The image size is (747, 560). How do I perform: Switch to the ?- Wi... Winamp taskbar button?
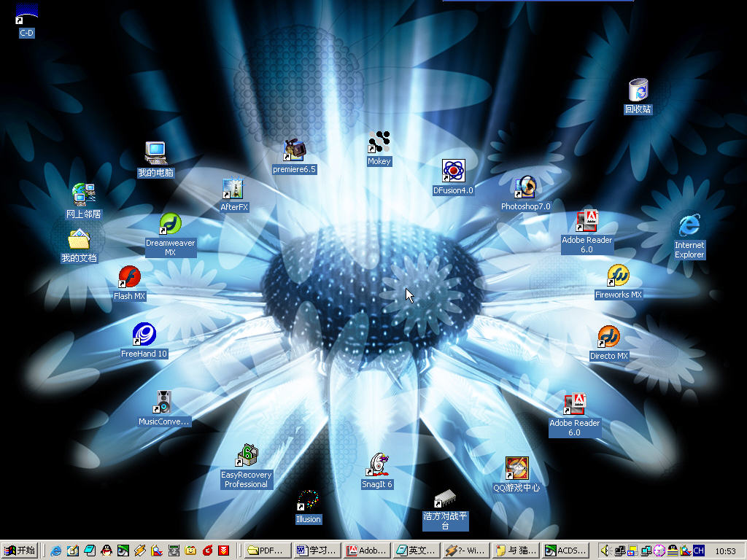click(x=465, y=551)
